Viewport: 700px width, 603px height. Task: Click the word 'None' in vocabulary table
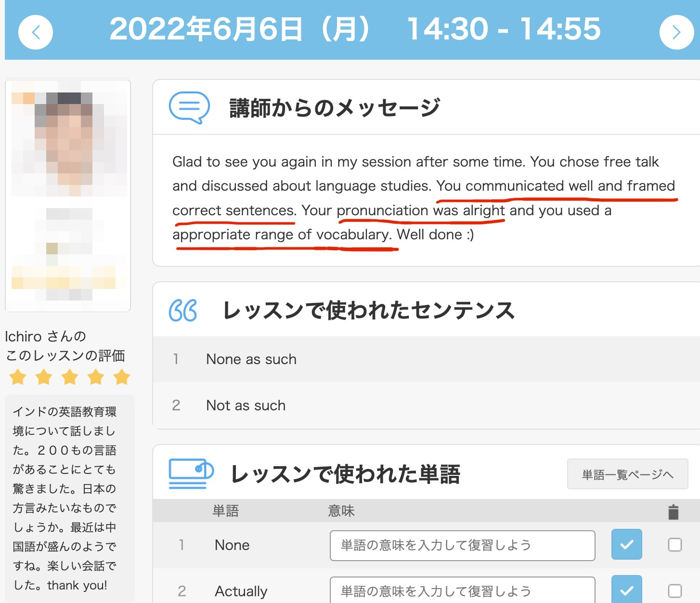[232, 545]
